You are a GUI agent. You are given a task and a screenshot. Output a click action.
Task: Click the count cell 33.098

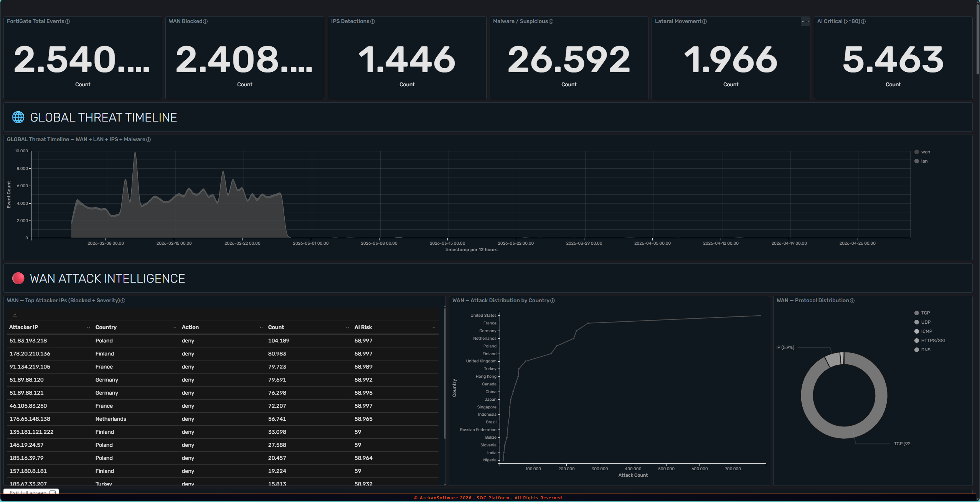pyautogui.click(x=277, y=432)
